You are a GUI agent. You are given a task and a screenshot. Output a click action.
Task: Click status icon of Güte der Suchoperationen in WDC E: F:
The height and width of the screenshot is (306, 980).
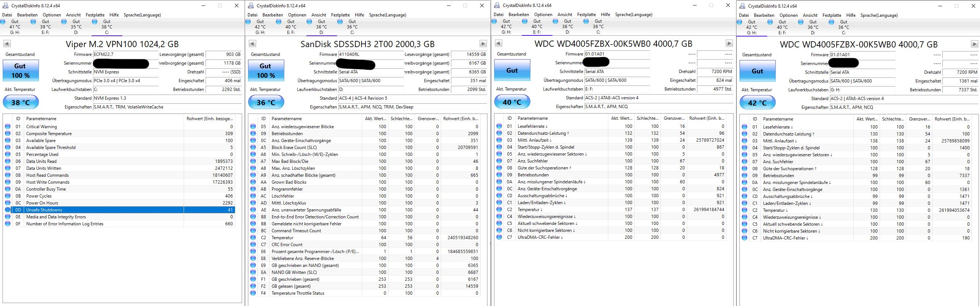point(499,168)
